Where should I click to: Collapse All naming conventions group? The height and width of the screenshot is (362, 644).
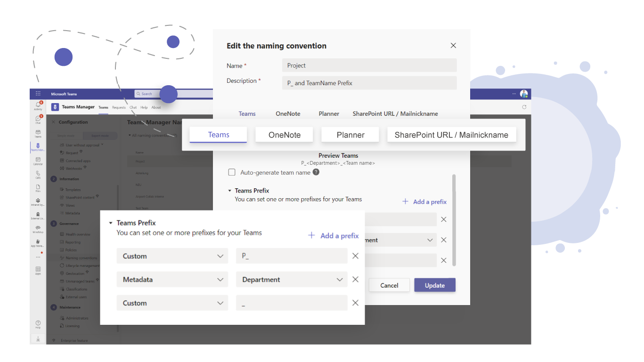[x=130, y=136]
